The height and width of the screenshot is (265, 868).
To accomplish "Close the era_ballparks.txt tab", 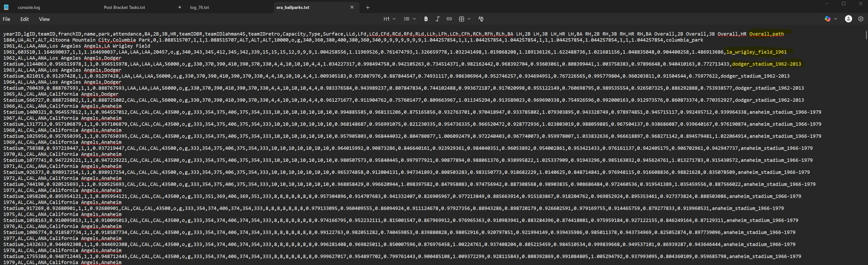I will [352, 7].
